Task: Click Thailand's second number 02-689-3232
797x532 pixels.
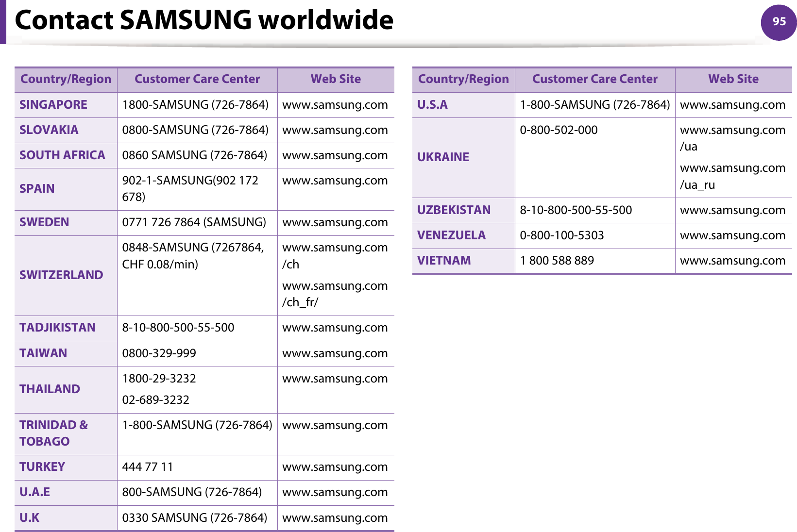Action: [156, 400]
